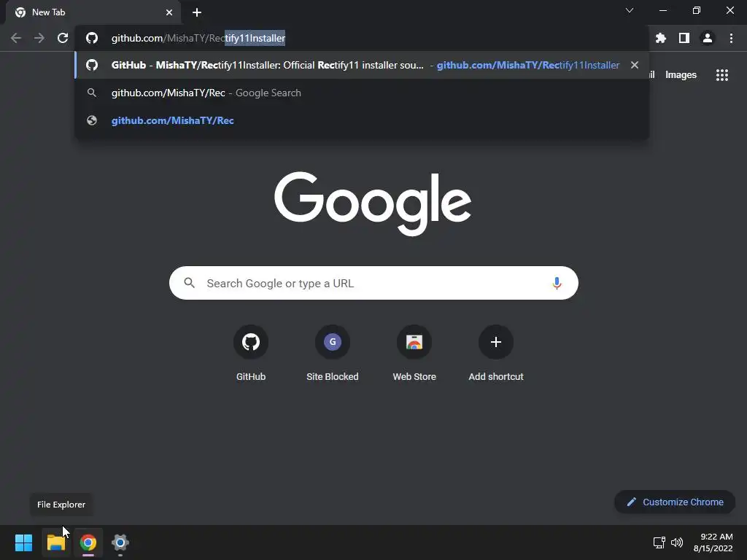Viewport: 747px width, 560px height.
Task: Click the GitHub icon in the address bar
Action: pos(92,38)
